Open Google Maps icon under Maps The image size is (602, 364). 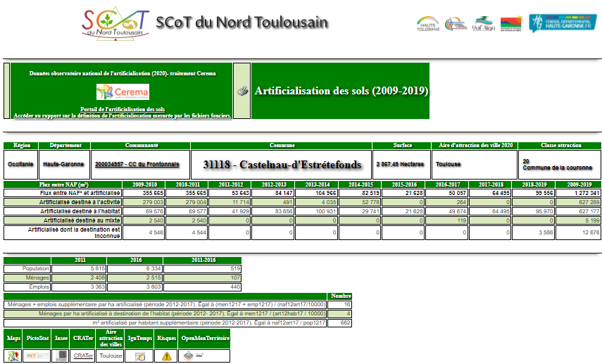coord(13,356)
